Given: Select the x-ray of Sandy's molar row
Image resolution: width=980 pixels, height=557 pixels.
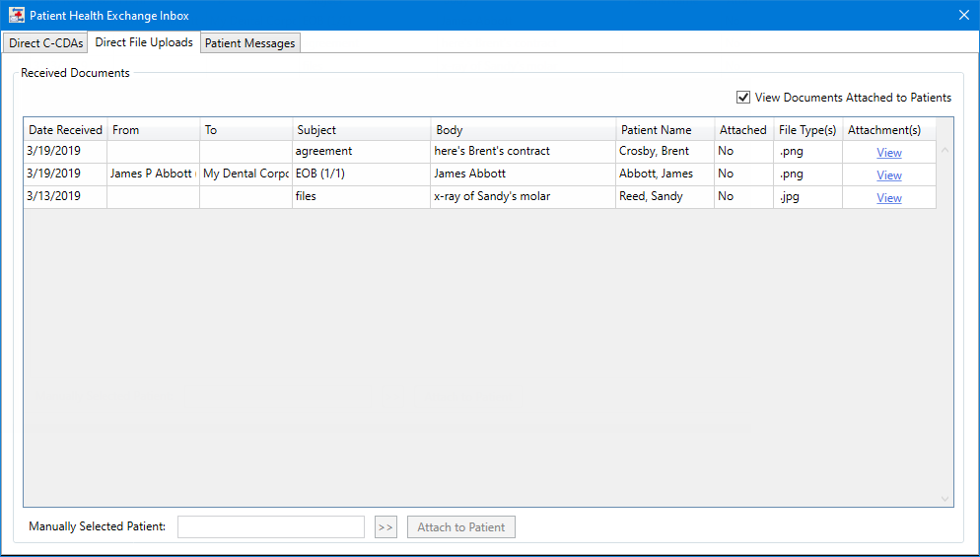Looking at the screenshot, I should click(x=492, y=196).
